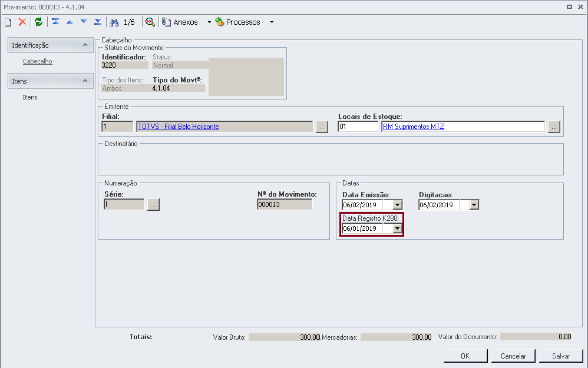Image resolution: width=588 pixels, height=368 pixels.
Task: Click the Valor do Documento total field
Action: tap(536, 337)
